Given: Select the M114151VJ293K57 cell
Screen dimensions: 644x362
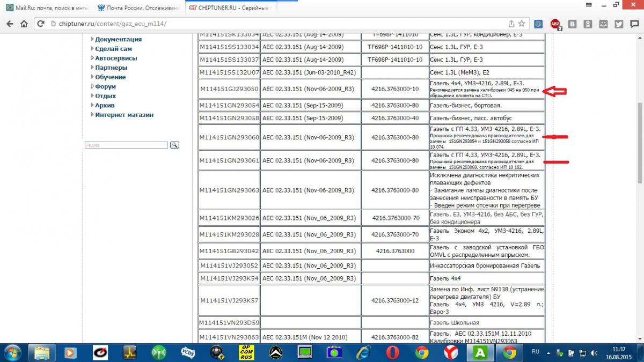Looking at the screenshot, I should (229, 300).
